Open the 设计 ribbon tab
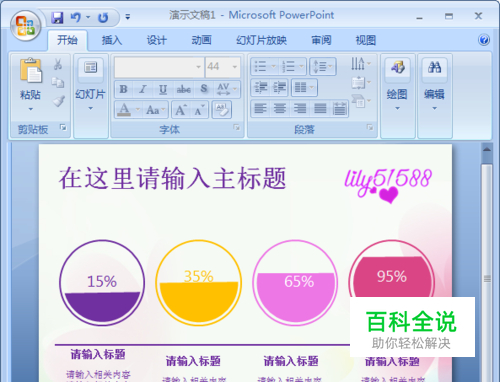This screenshot has width=500, height=382. click(157, 40)
